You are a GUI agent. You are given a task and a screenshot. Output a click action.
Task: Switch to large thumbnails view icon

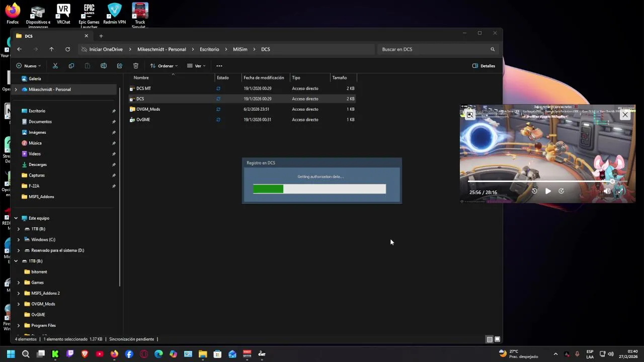(497, 339)
